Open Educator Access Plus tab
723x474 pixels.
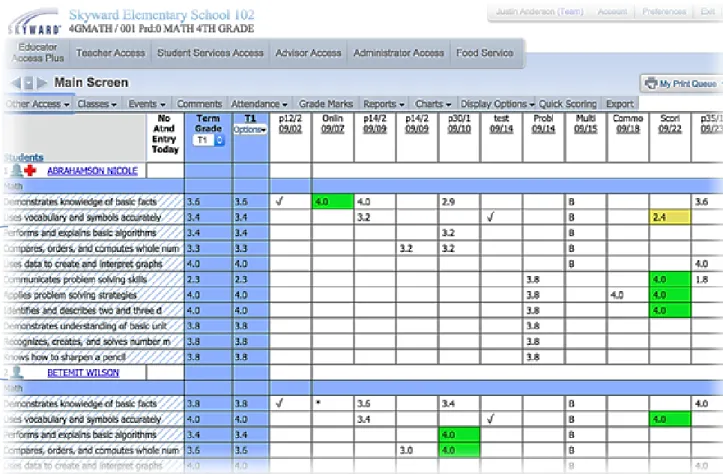click(38, 53)
